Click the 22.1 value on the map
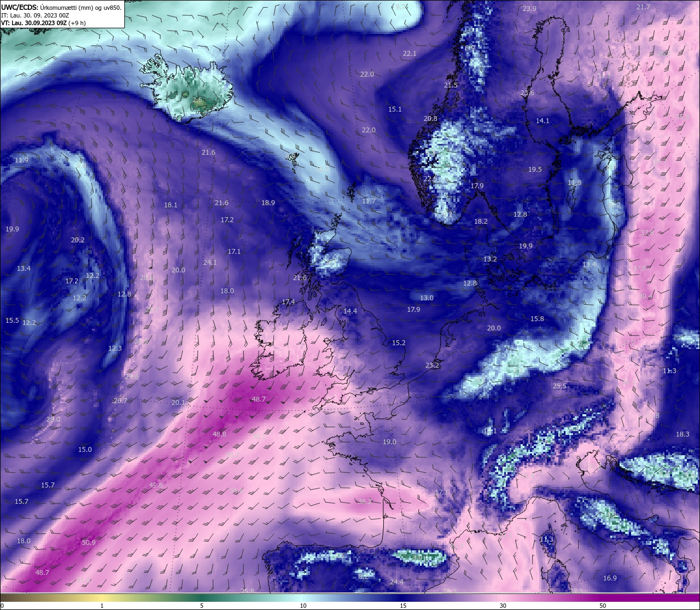This screenshot has height=610, width=700. (410, 54)
